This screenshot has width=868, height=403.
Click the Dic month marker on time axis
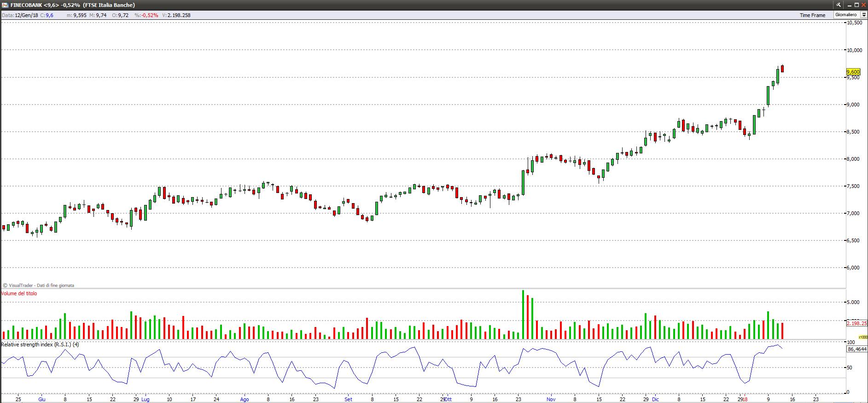pyautogui.click(x=655, y=399)
